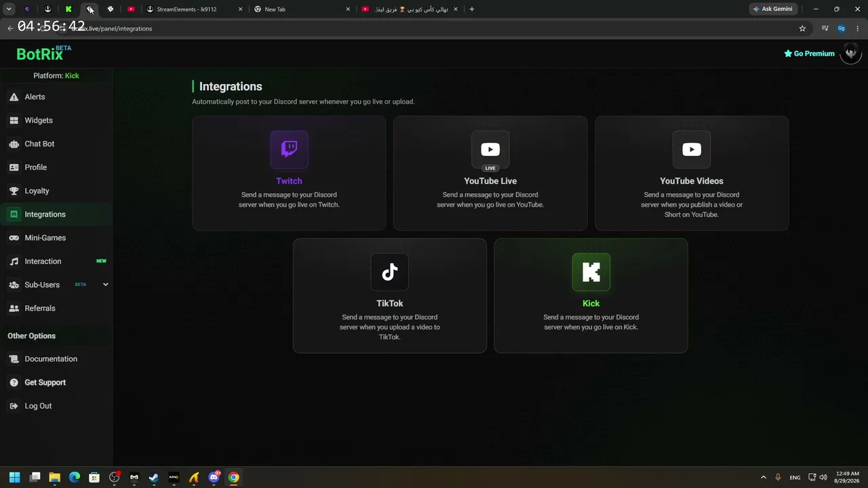Open the Referrals sidebar menu item
The image size is (868, 488).
tap(56, 308)
